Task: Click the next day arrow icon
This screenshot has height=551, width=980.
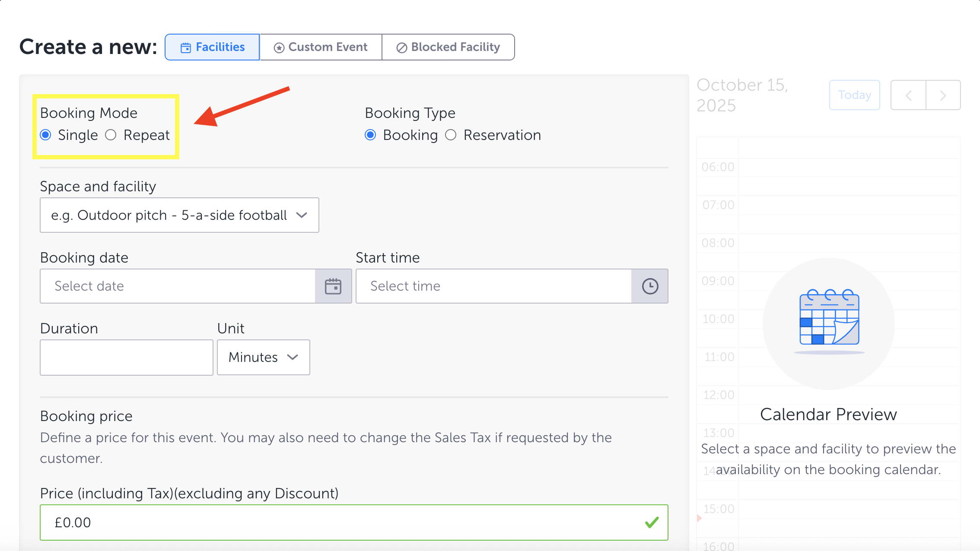Action: click(943, 95)
